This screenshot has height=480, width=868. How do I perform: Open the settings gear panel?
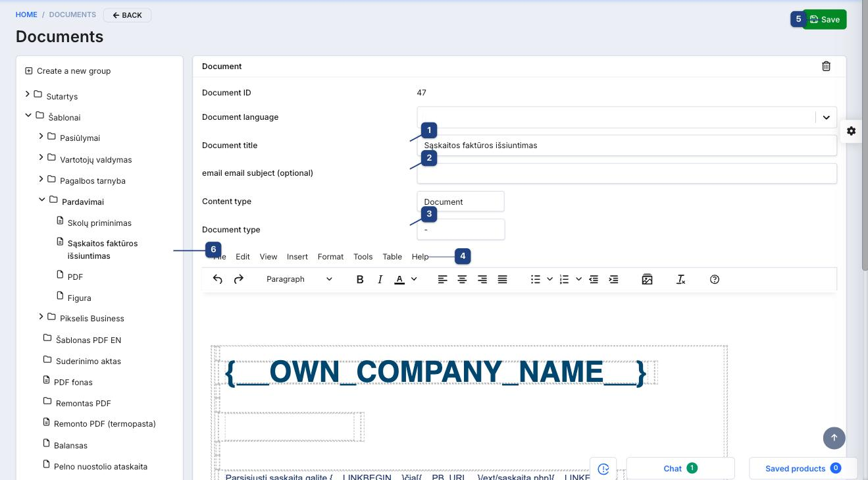coord(851,130)
